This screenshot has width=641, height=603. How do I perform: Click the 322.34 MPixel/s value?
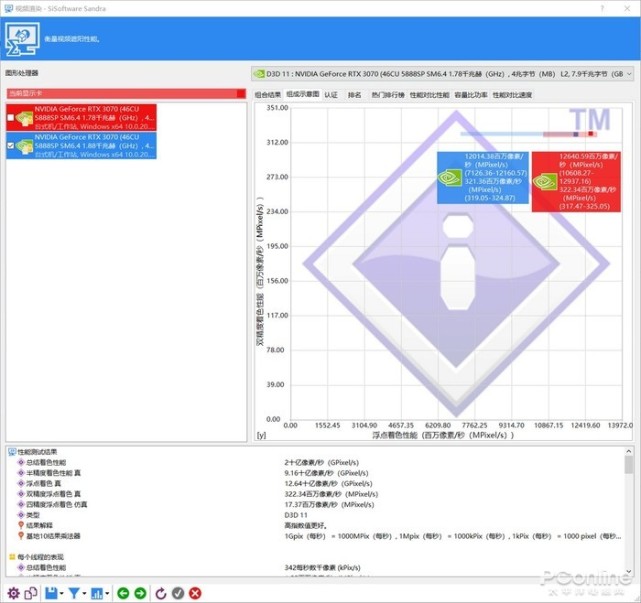tap(331, 494)
